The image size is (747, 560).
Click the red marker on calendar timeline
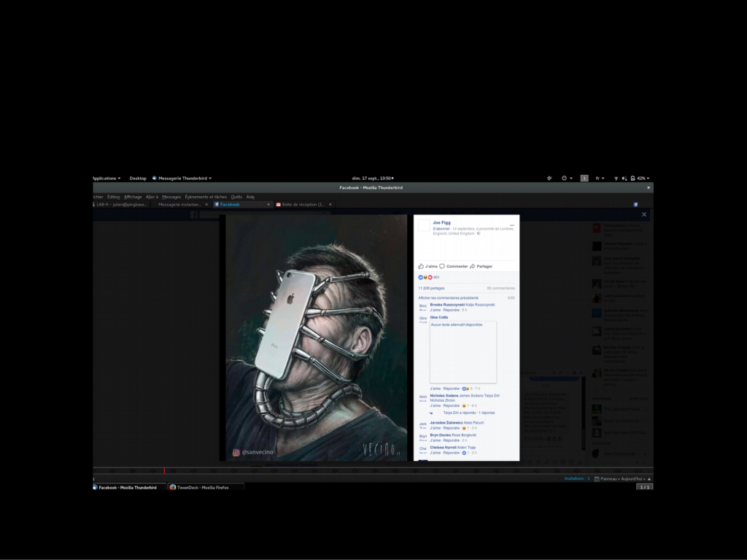(164, 470)
